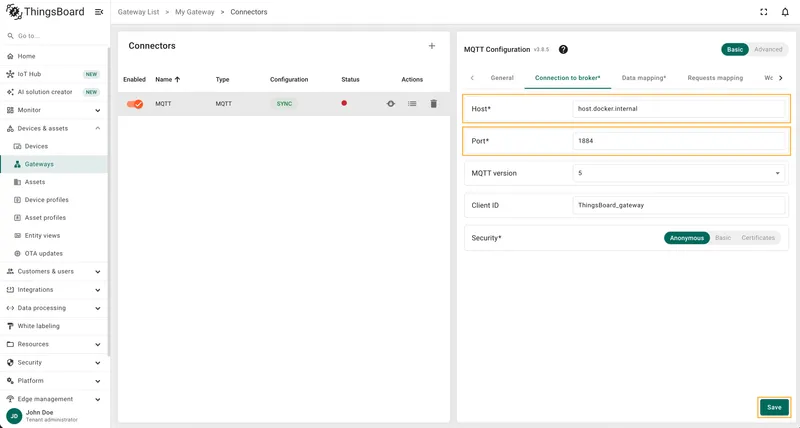Viewport: 800px width, 428px height.
Task: Click the MQTT connector name cell
Action: tap(163, 104)
